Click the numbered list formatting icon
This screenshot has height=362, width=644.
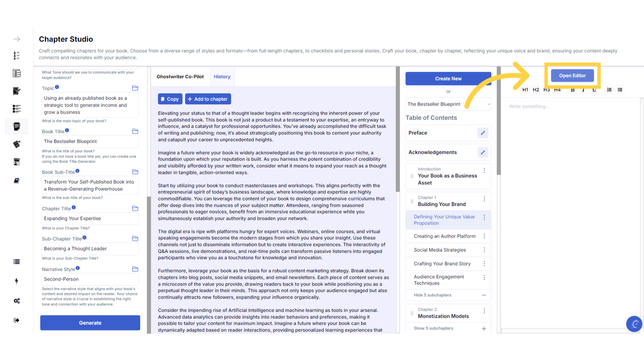609,90
